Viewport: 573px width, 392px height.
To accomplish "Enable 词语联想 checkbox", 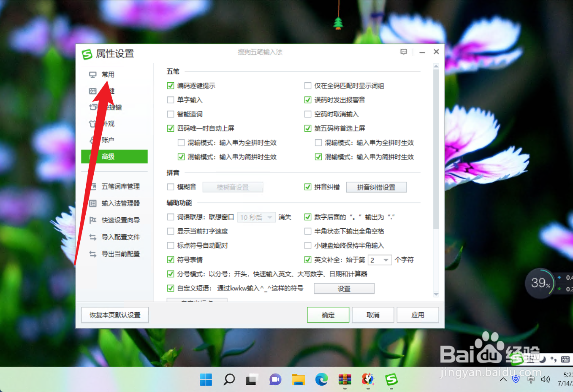I will 171,217.
